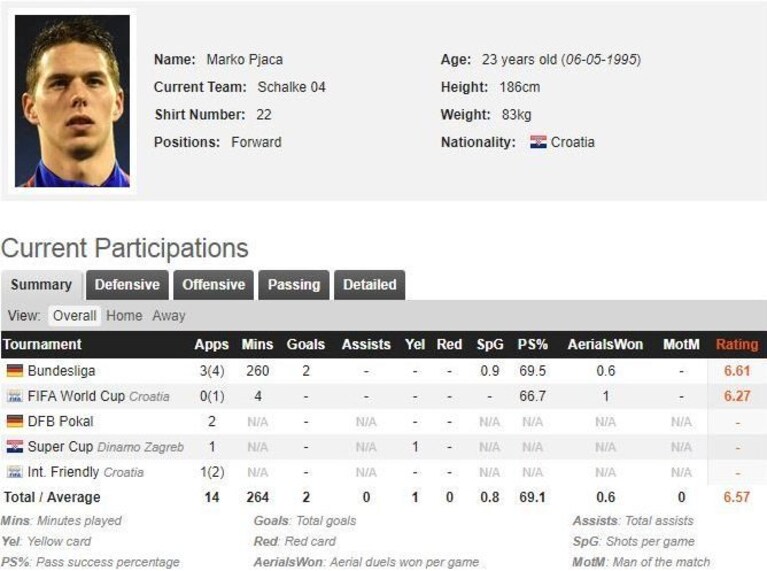The image size is (767, 571).
Task: Sort table by Goals column
Action: point(306,344)
